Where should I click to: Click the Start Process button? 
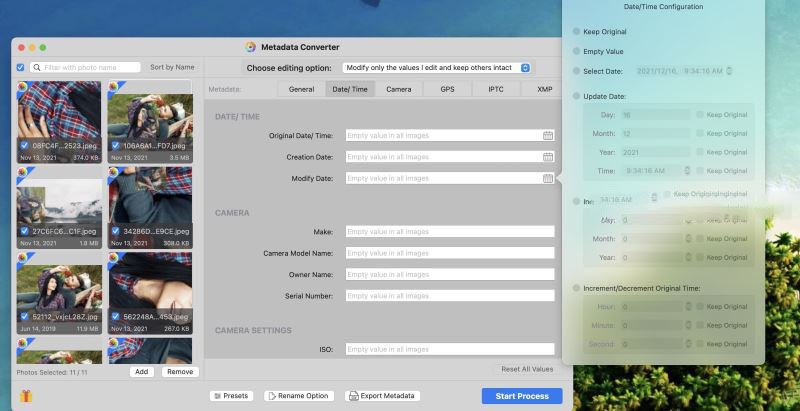pos(522,396)
